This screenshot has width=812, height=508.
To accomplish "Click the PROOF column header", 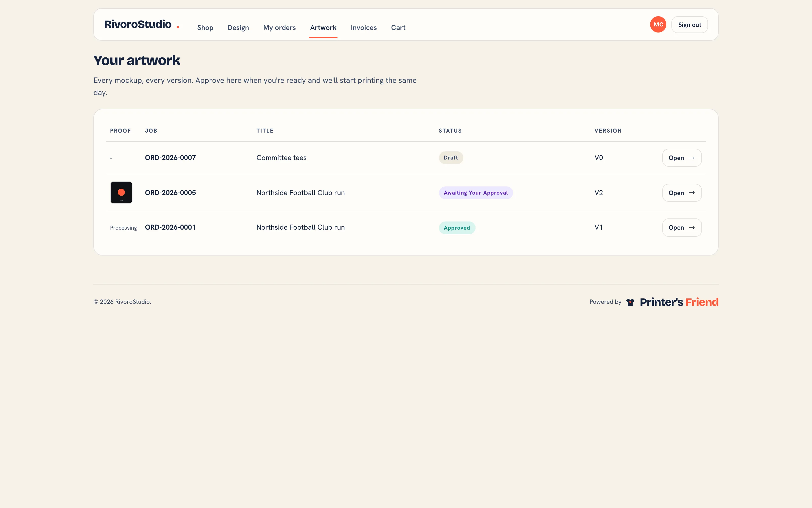I will coord(121,131).
